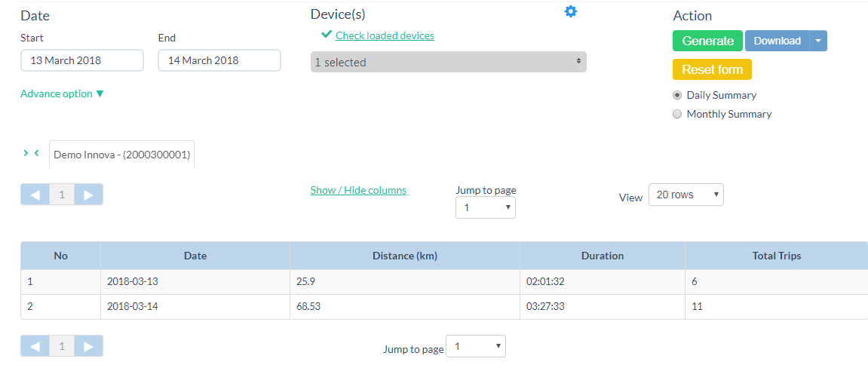This screenshot has height=374, width=868.
Task: Click the green Generate button
Action: [x=707, y=41]
